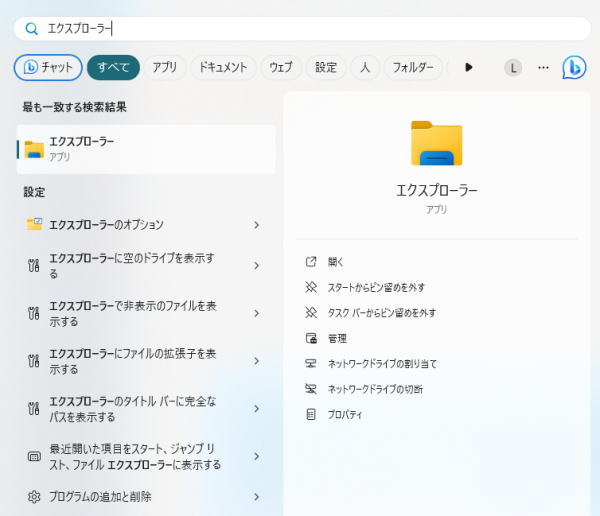
Task: Expand chevron for 空のドライブを表示する
Action: [257, 266]
